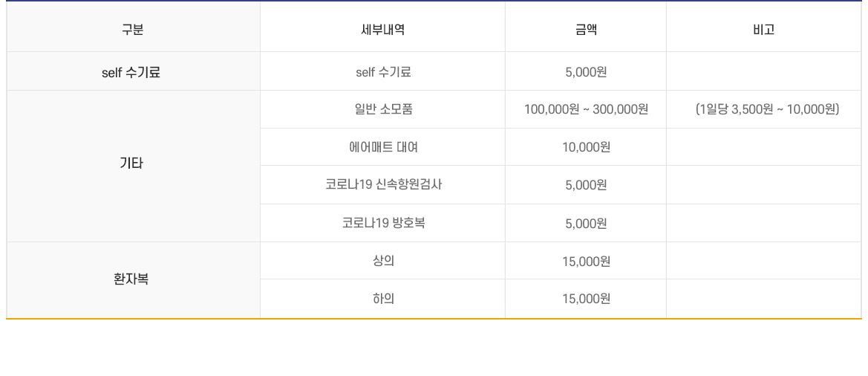868x376 pixels.
Task: Click the 10,000원 amount cell
Action: tap(586, 147)
